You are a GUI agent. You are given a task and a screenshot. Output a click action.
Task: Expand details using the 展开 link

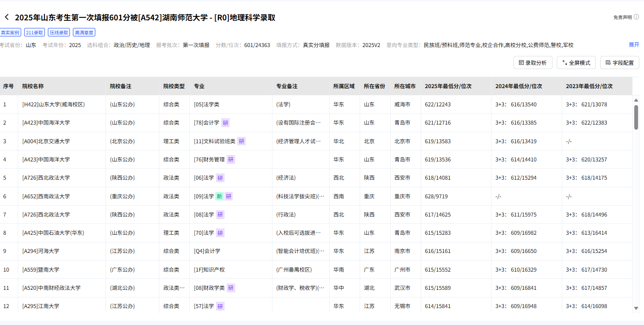(x=634, y=44)
